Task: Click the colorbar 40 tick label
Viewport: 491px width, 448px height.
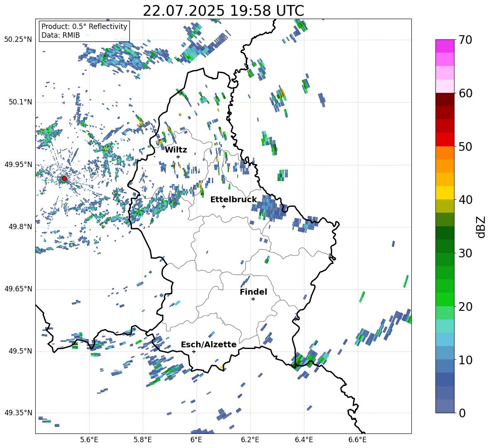Action: tap(465, 200)
